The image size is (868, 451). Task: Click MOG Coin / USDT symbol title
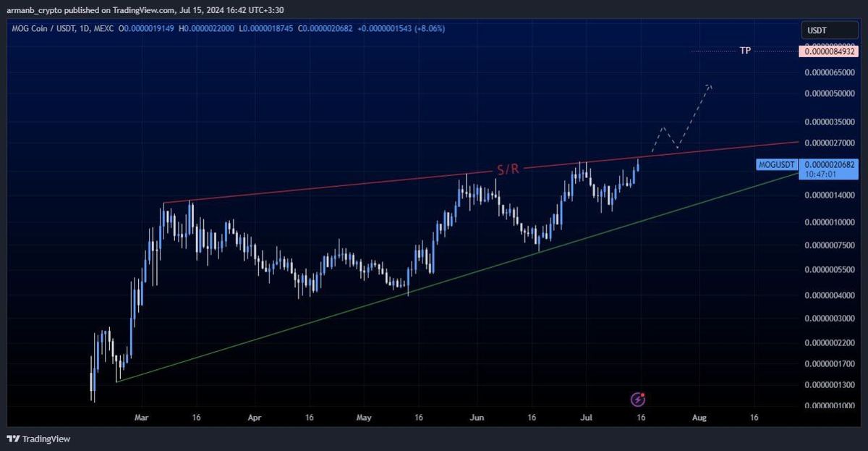tap(38, 28)
